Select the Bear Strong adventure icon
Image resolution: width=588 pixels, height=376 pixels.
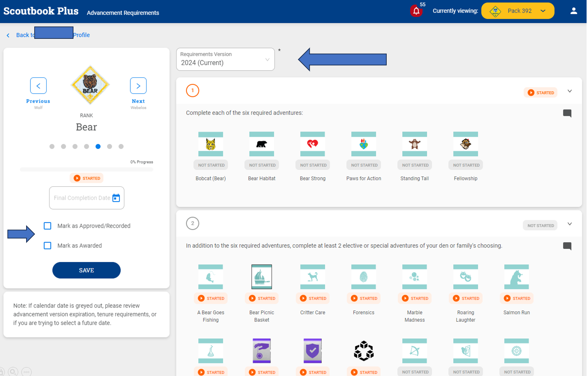[x=313, y=144]
